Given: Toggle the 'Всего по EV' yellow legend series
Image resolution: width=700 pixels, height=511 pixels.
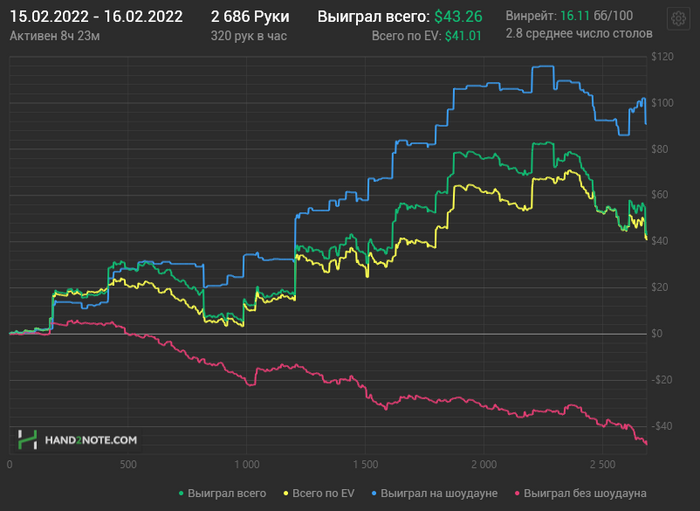Looking at the screenshot, I should pyautogui.click(x=319, y=493).
